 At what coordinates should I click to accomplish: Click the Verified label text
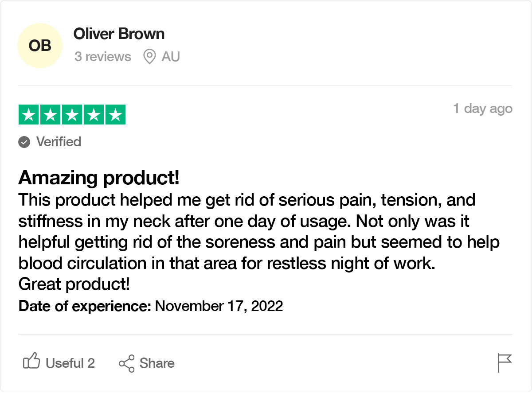pos(59,142)
